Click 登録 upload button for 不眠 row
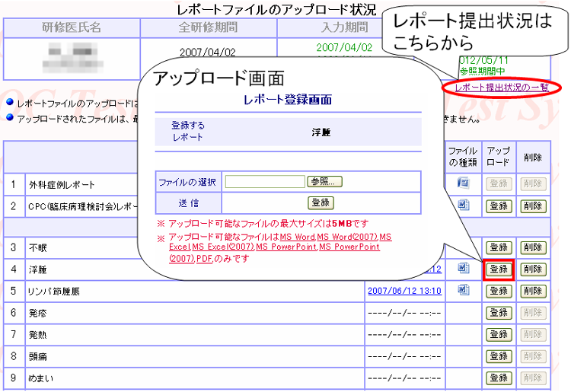571x392 pixels. (x=499, y=247)
